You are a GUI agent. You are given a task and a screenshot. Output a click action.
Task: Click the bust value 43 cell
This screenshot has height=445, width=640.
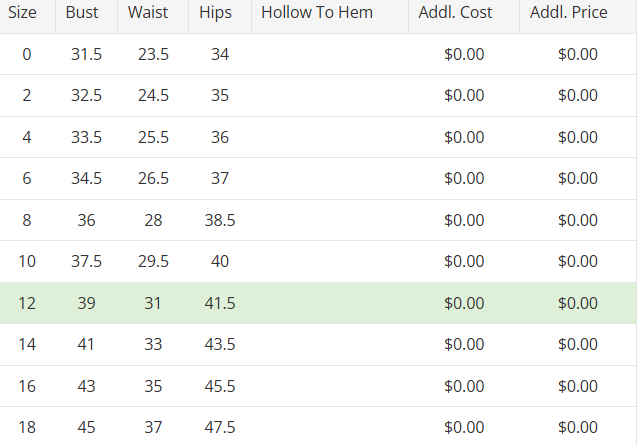[x=86, y=385]
